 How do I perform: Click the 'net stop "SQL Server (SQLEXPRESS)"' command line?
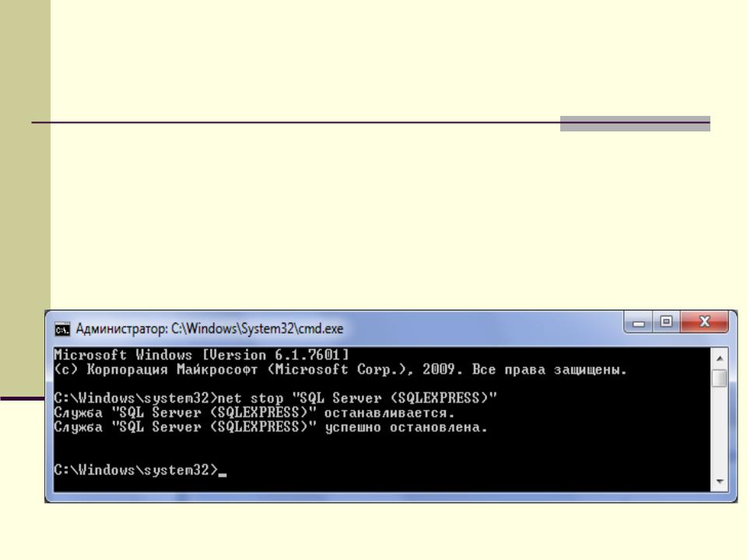(x=275, y=398)
